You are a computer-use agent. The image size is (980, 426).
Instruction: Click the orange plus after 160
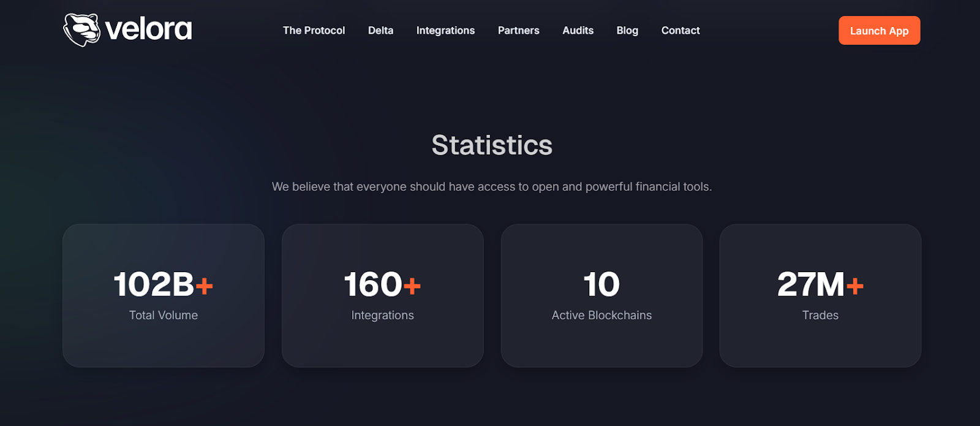pyautogui.click(x=412, y=286)
